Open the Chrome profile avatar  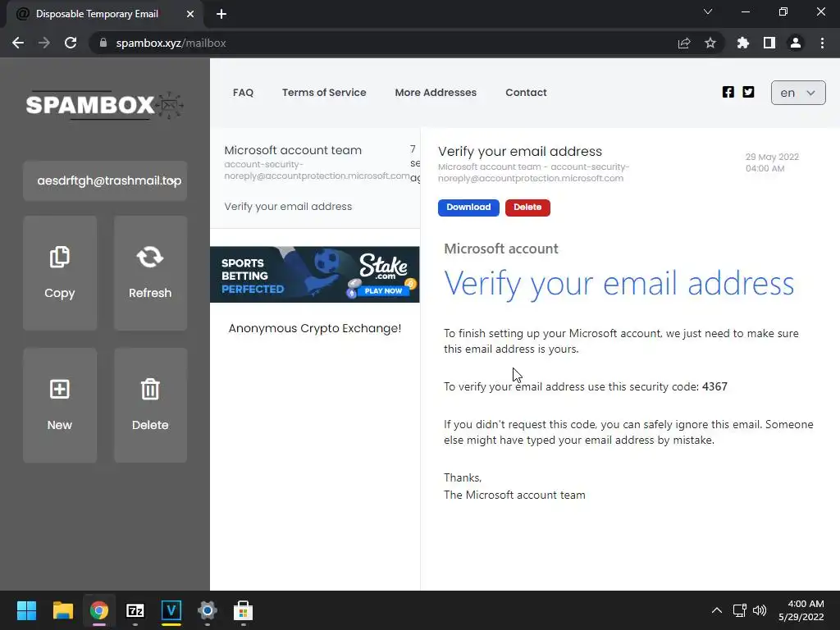pos(796,43)
